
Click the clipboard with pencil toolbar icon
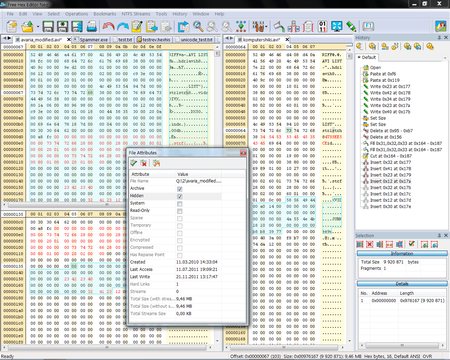[137, 26]
